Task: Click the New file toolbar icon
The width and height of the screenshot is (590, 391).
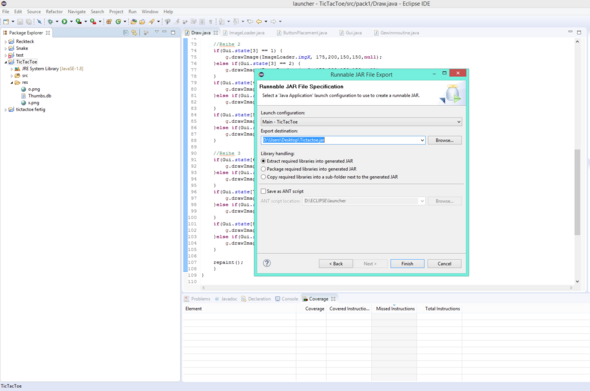Action: click(6, 21)
